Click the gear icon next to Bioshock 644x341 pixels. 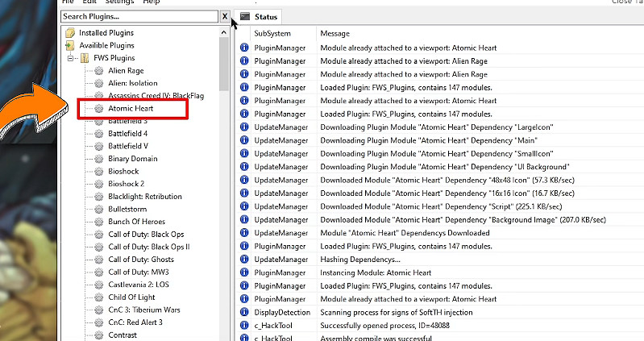click(99, 172)
